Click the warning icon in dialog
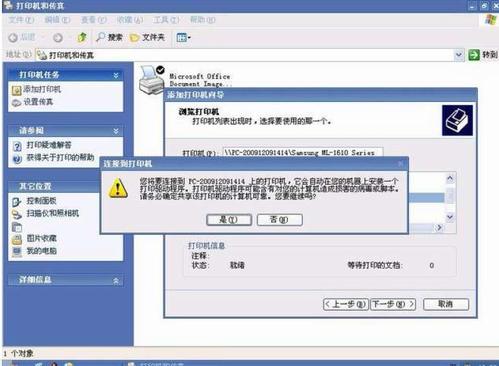Image resolution: width=499 pixels, height=366 pixels. (x=118, y=188)
